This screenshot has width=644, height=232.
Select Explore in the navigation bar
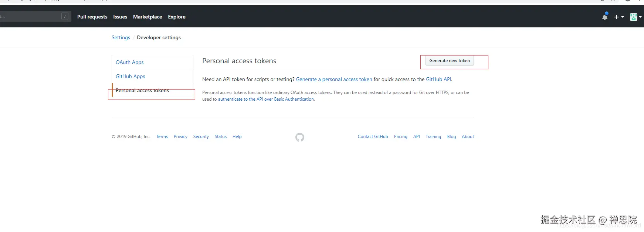tap(177, 17)
